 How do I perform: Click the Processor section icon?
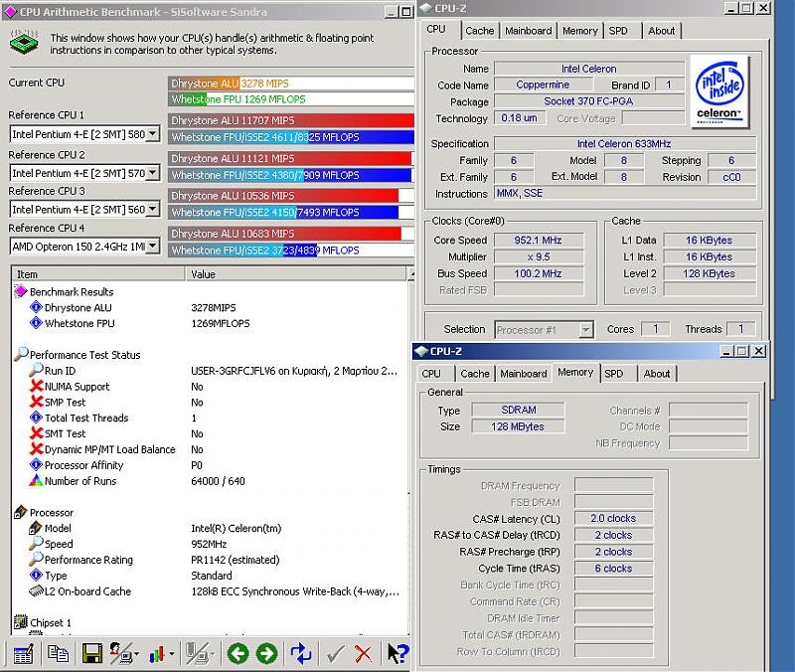[x=21, y=512]
